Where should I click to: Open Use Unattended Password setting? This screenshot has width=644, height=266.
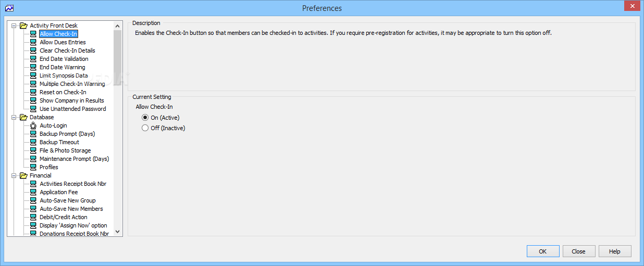tap(73, 109)
